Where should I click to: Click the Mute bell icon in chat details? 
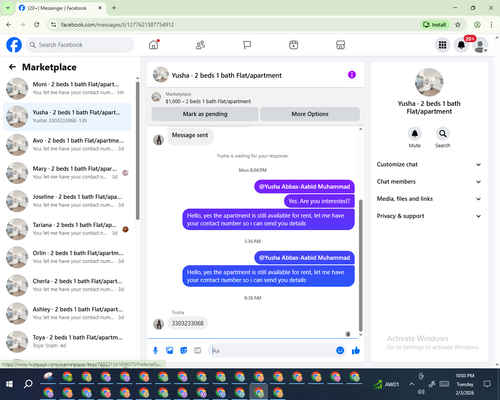coord(415,134)
